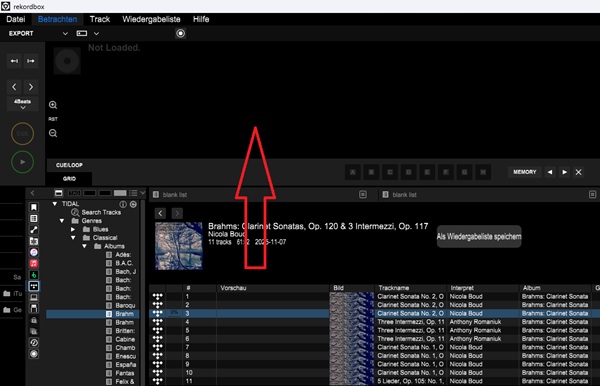Open the Hilfe menu
The width and height of the screenshot is (600, 386).
[x=201, y=19]
